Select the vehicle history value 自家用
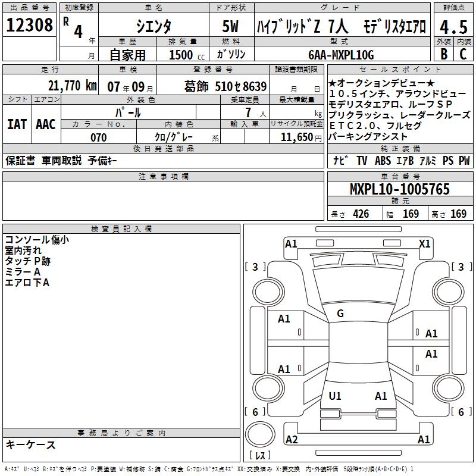476x476 pixels. pos(127,55)
